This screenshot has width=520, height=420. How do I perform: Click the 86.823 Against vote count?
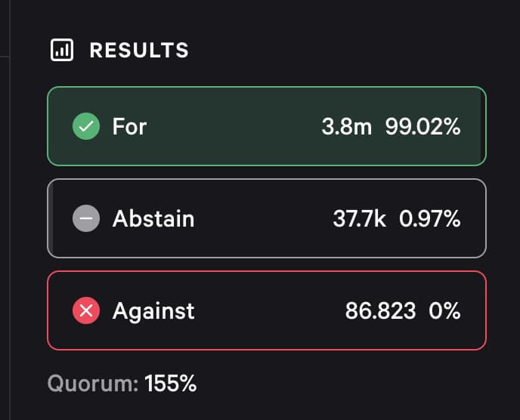tap(380, 310)
